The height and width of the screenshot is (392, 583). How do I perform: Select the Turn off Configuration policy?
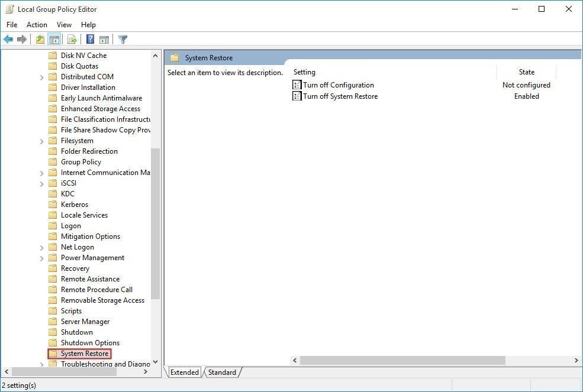pos(339,85)
